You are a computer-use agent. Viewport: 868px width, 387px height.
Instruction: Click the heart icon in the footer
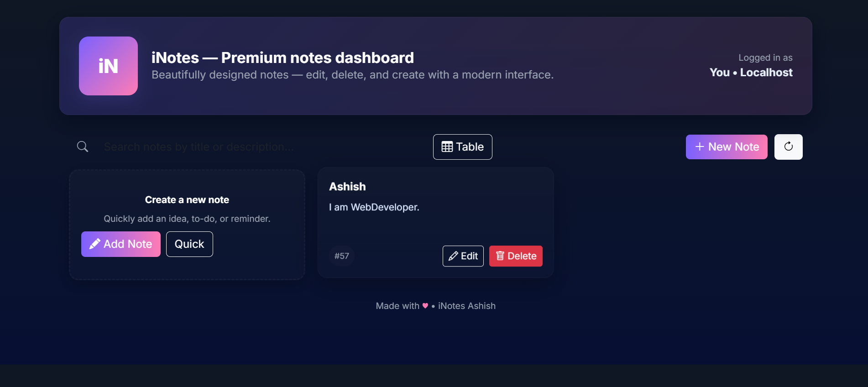click(x=426, y=306)
